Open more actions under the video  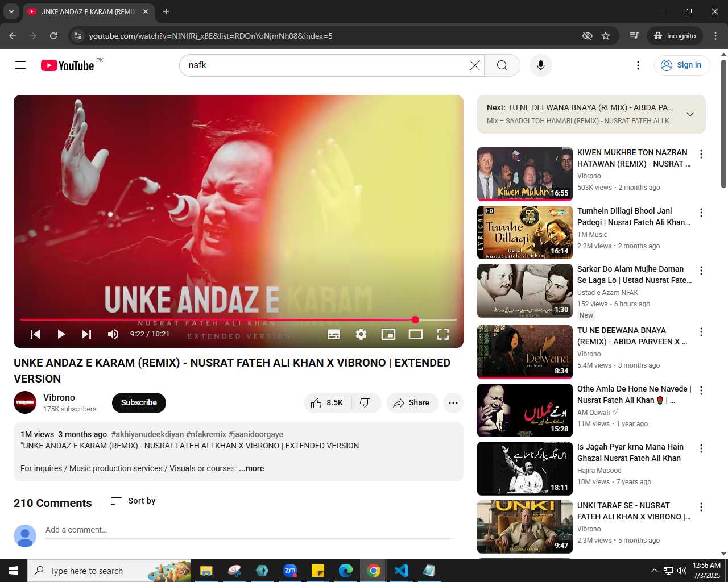(453, 402)
